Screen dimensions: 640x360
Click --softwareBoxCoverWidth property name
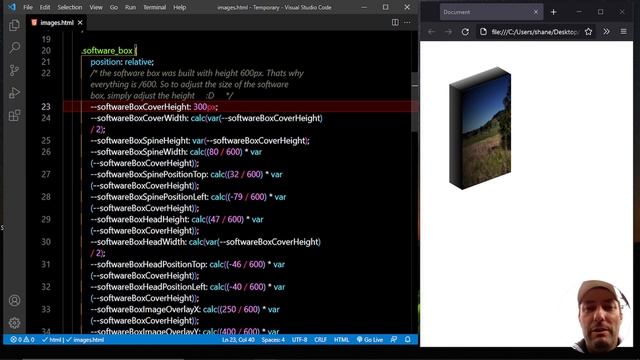click(x=140, y=118)
